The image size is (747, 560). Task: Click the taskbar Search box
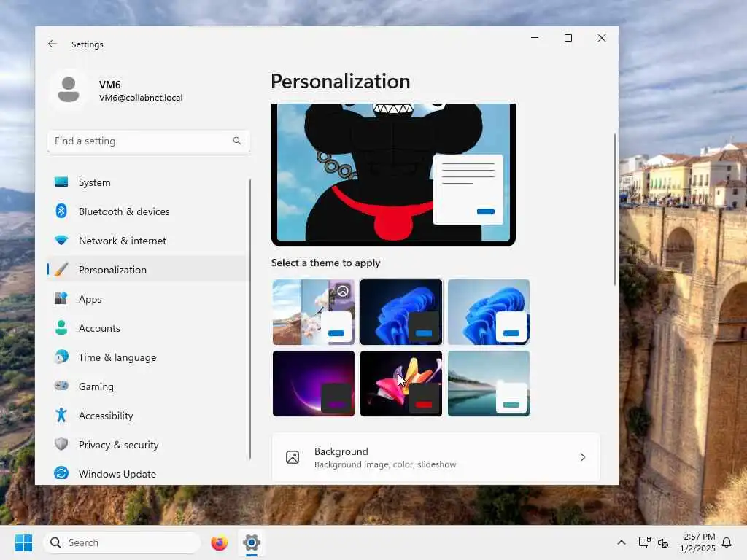pyautogui.click(x=123, y=542)
